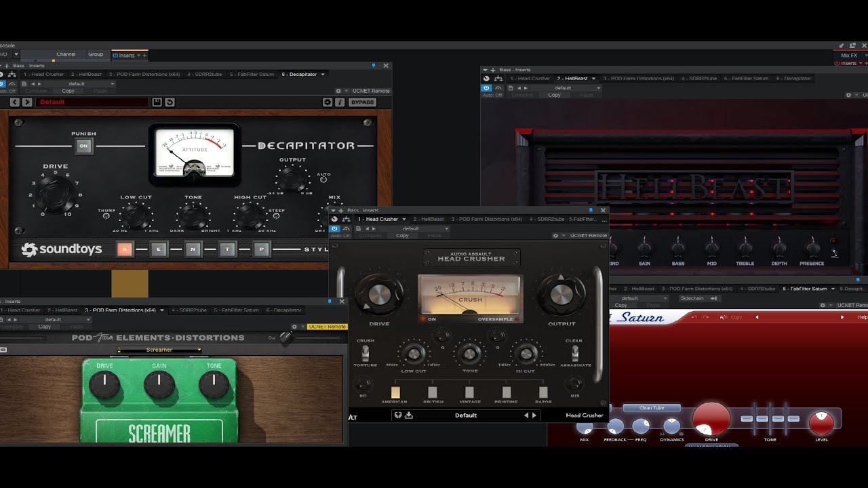Click the Channel tab in console
Viewport: 868px width, 488px height.
click(66, 54)
